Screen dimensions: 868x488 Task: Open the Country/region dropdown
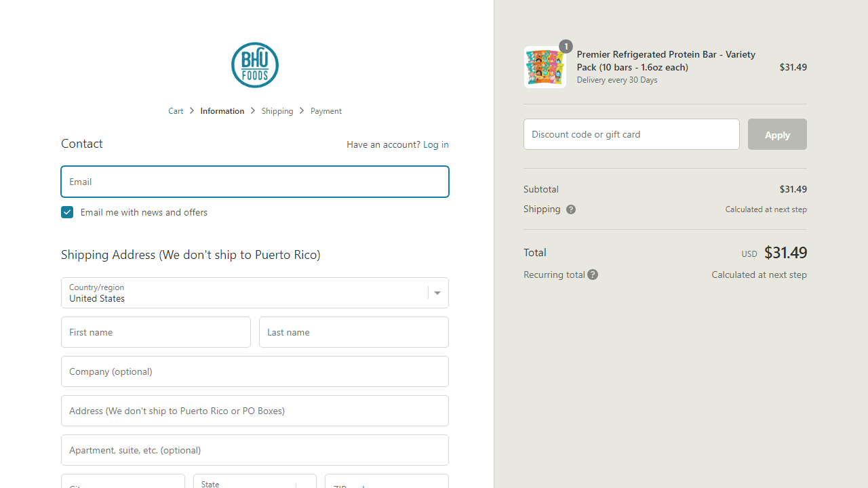coord(254,293)
